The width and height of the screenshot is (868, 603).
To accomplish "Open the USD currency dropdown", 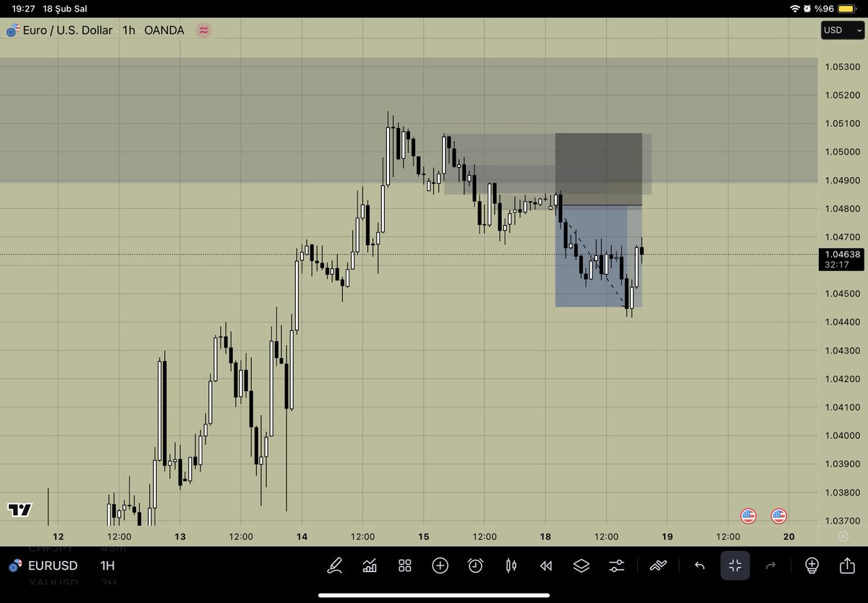I will pos(842,30).
